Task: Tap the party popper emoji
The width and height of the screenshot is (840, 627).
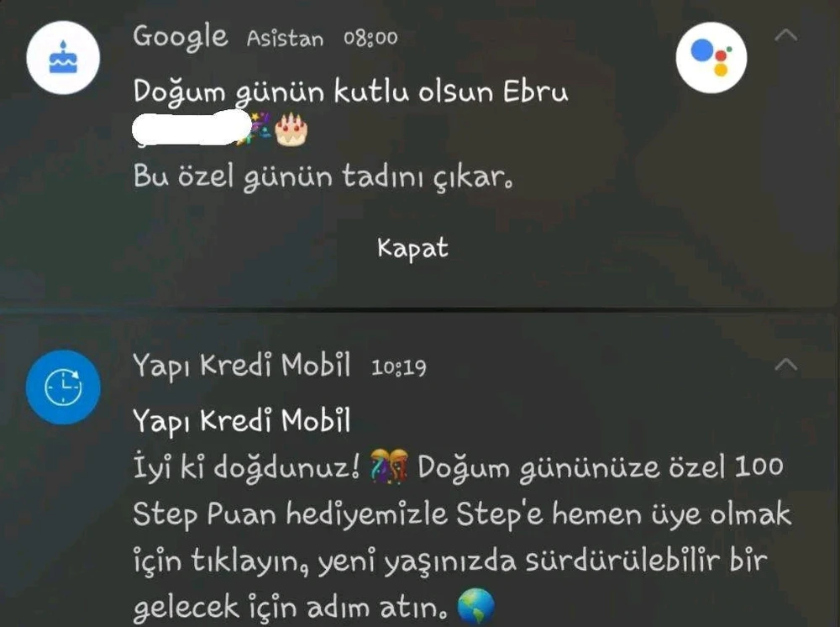Action: (x=254, y=128)
